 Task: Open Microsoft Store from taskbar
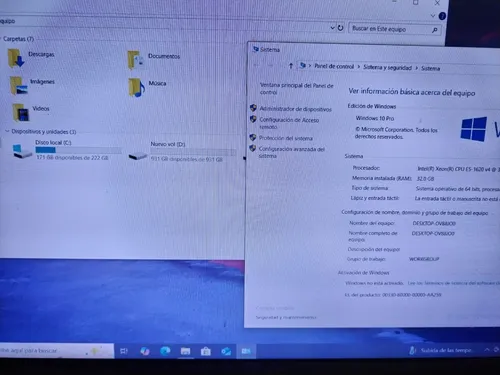pos(206,351)
